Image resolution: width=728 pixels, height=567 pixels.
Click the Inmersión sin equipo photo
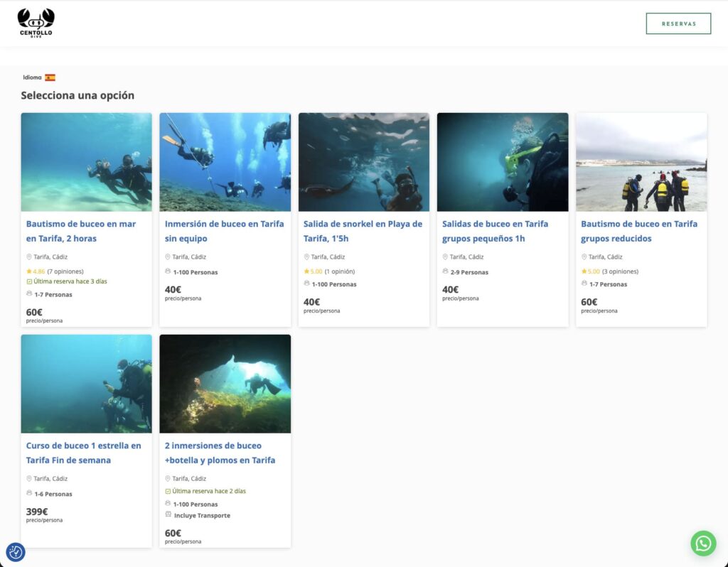225,162
